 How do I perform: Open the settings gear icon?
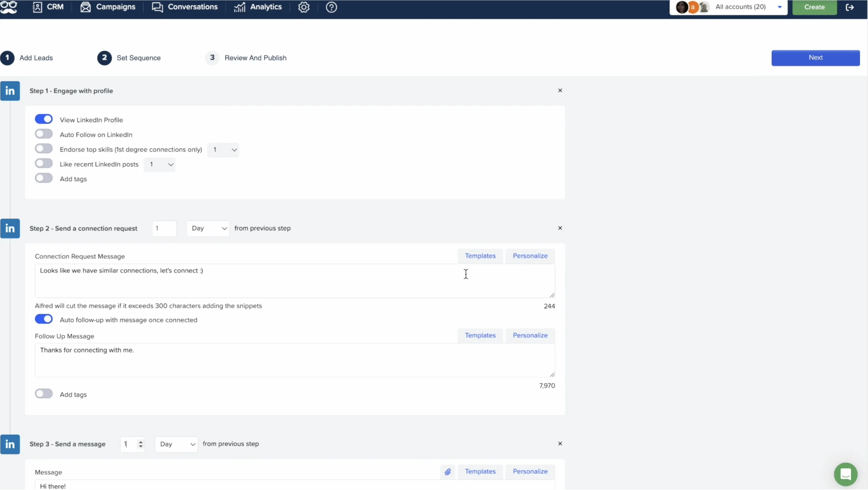304,7
